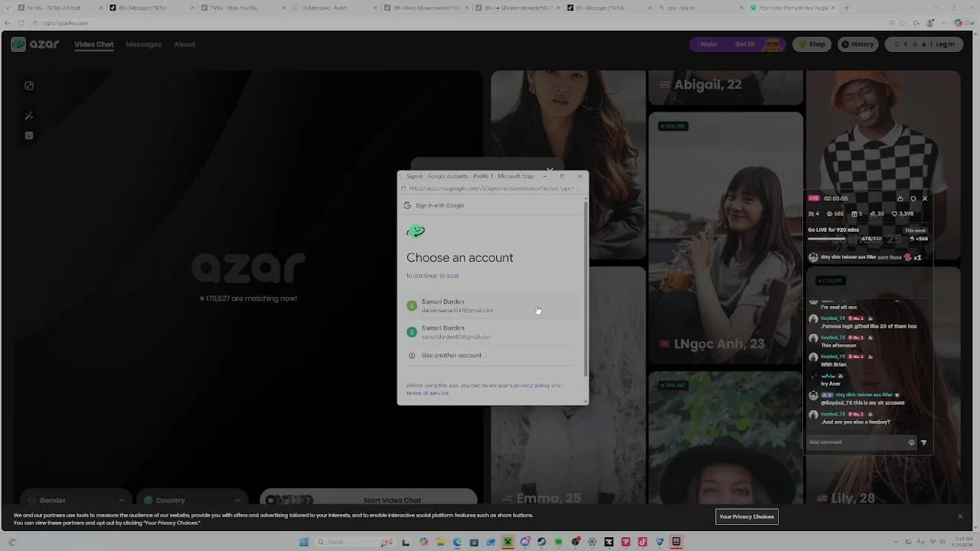Select the first Samari Darden Google account
Viewport: 980px width, 551px height.
click(x=492, y=305)
